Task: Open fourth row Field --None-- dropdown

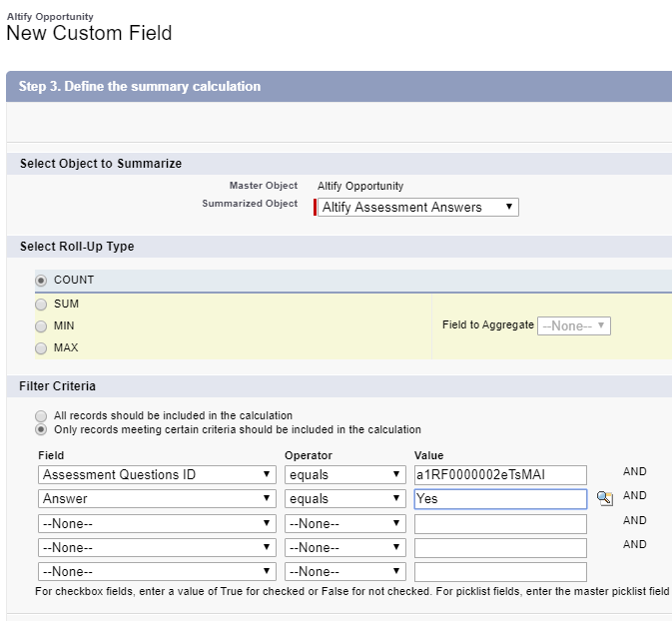Action: [157, 548]
